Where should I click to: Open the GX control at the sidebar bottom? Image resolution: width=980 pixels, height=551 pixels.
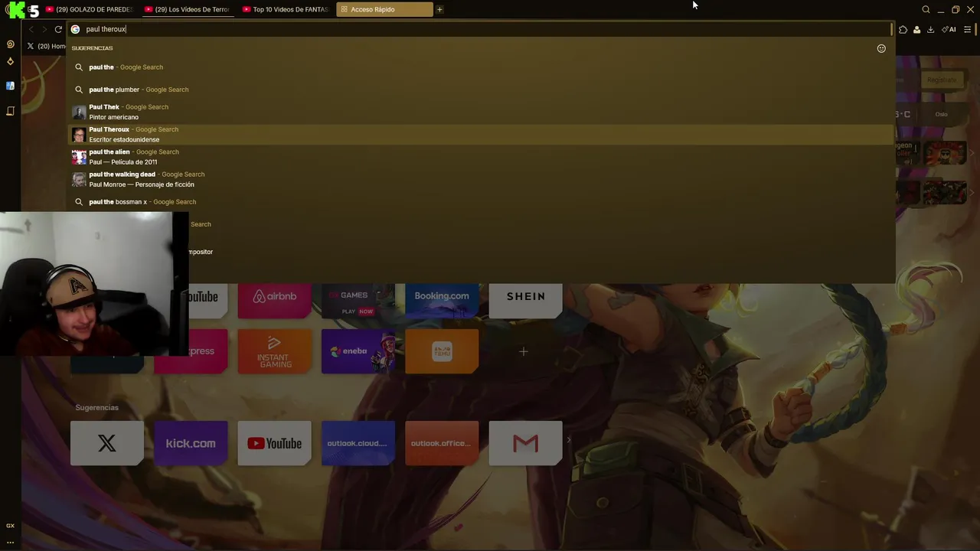click(x=10, y=526)
